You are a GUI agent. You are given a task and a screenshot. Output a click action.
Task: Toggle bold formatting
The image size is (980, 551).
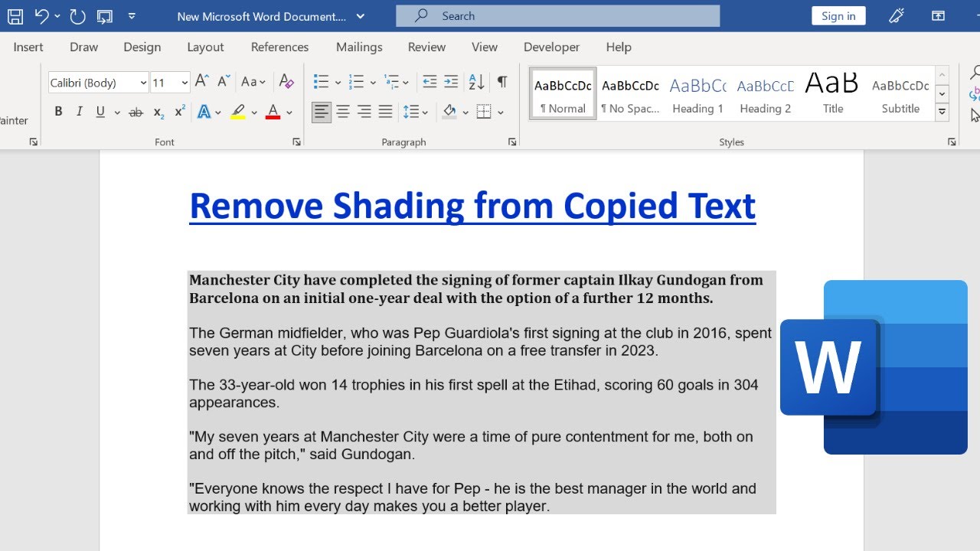(x=58, y=112)
